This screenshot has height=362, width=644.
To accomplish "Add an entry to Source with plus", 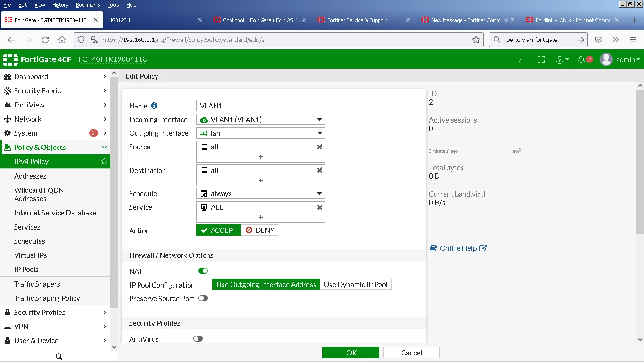I will 260,157.
